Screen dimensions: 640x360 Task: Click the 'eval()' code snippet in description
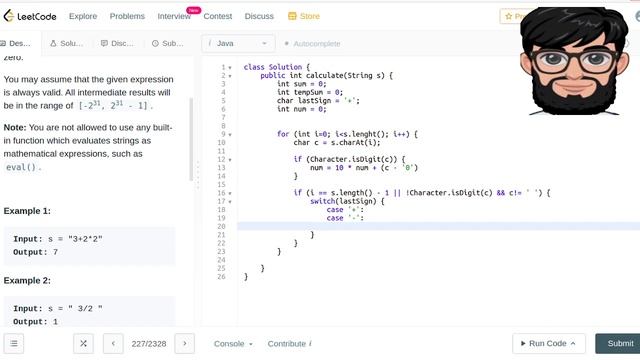tap(21, 167)
